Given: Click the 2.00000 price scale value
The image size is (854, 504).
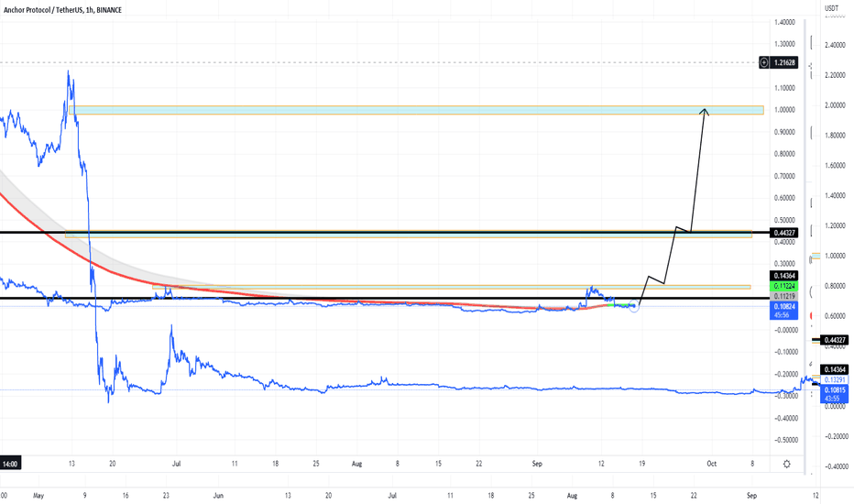Looking at the screenshot, I should [836, 105].
